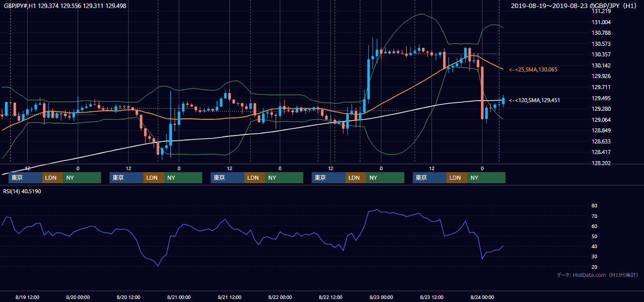Select price axis value 129.926

(x=601, y=76)
